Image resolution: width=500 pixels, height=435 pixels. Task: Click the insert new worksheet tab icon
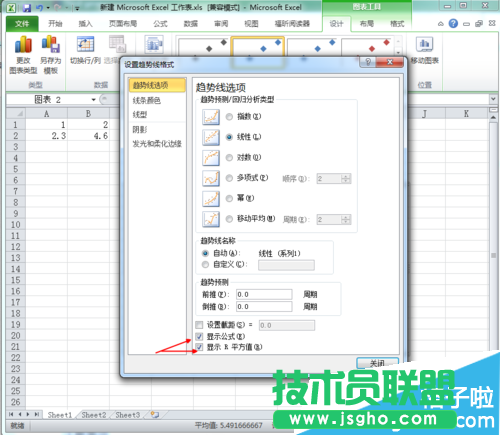[154, 415]
